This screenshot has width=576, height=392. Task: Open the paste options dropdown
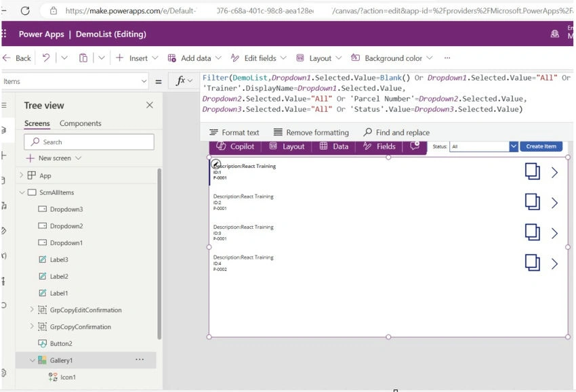pyautogui.click(x=102, y=58)
